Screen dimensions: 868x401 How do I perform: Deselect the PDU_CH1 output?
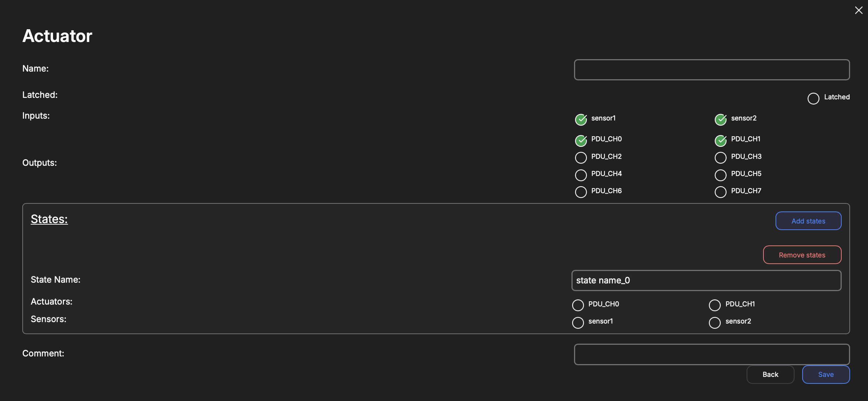720,140
